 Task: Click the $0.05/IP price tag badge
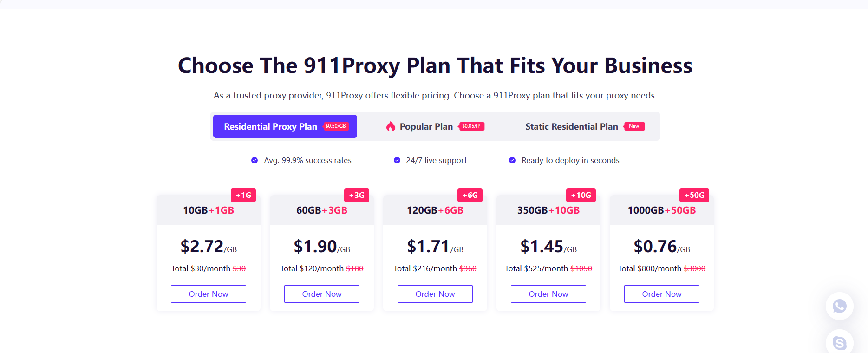(x=471, y=126)
